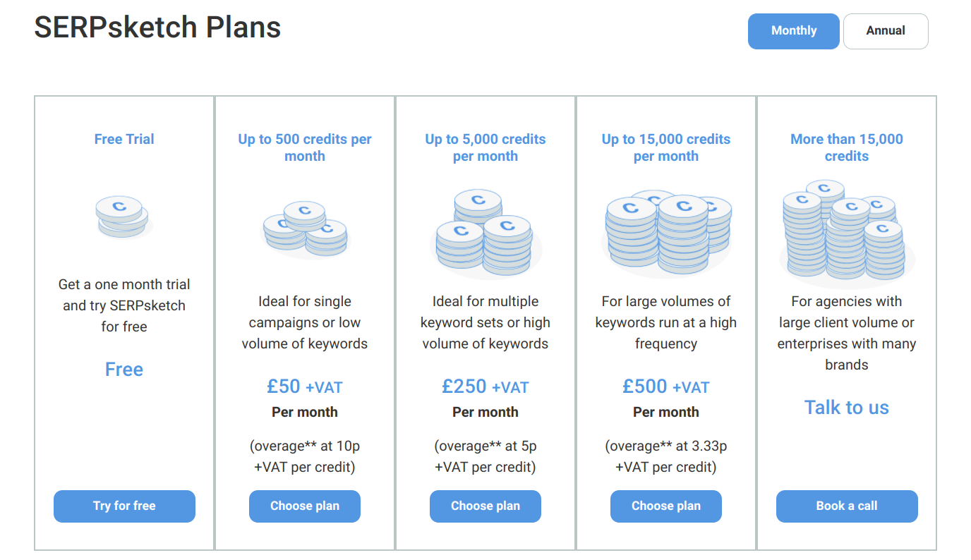The image size is (971, 560).
Task: Click the Up to 5,000 credits per month heading
Action: click(485, 147)
